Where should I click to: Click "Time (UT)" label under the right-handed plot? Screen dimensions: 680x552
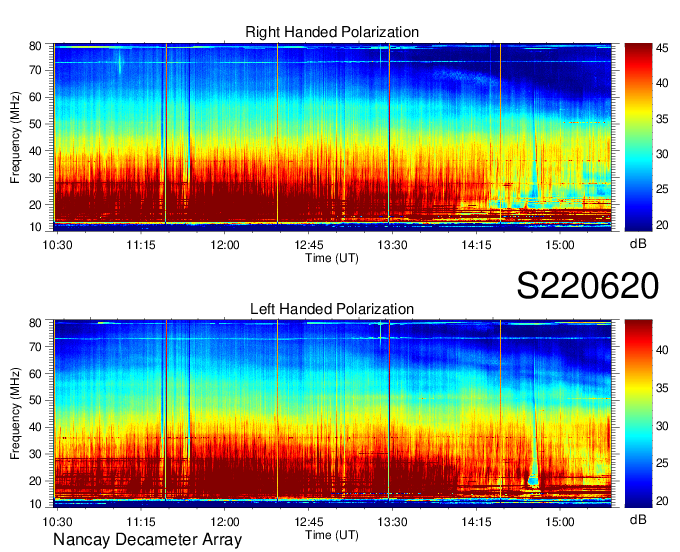point(332,258)
